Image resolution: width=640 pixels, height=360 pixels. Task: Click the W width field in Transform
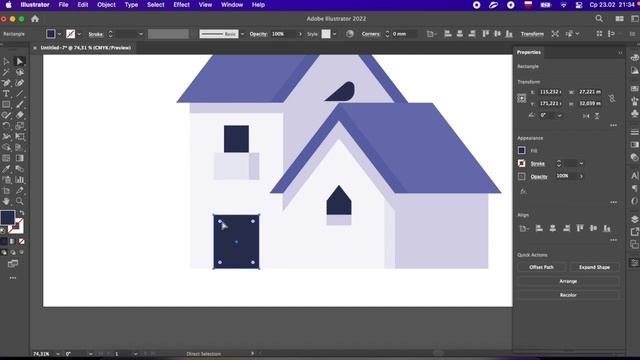[x=590, y=92]
